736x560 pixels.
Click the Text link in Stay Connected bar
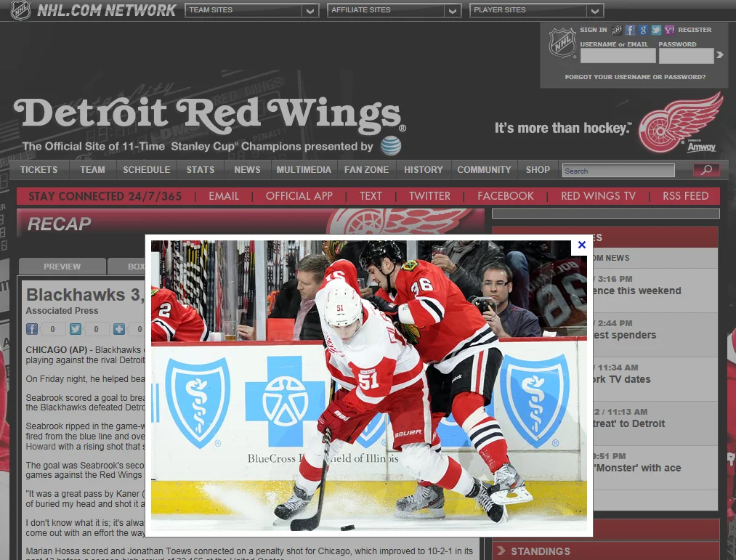coord(371,195)
